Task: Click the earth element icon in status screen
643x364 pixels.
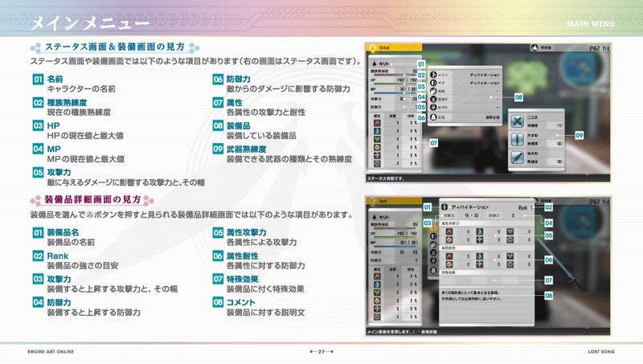Action: (377, 147)
